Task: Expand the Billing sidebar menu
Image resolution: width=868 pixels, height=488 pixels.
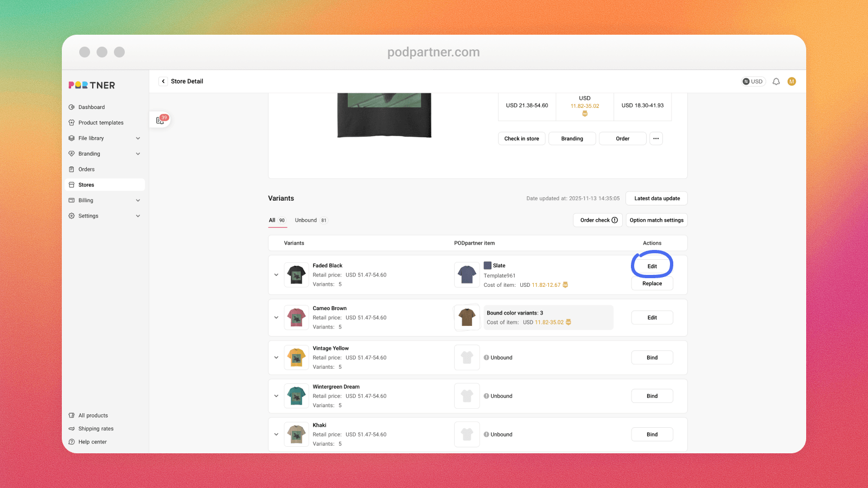Action: coord(138,201)
